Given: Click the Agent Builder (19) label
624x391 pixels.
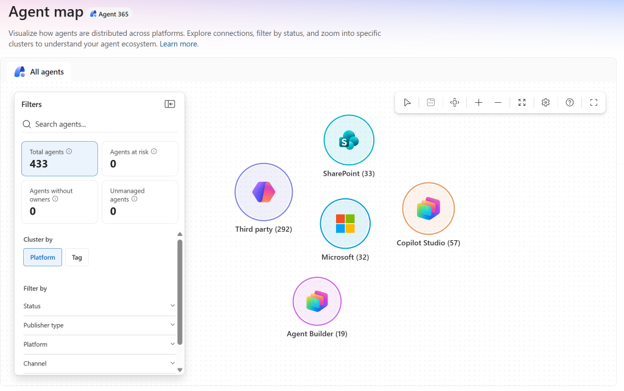Looking at the screenshot, I should [x=317, y=334].
